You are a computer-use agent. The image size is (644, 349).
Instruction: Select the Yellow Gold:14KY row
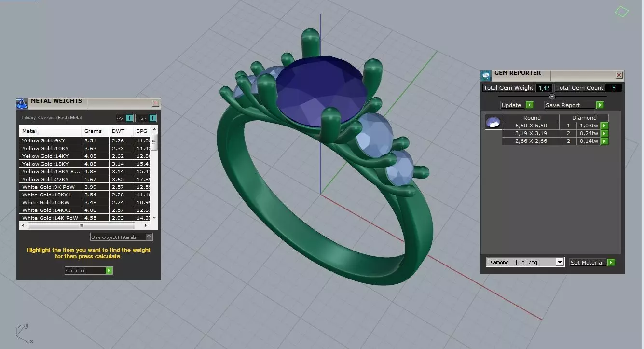pos(85,156)
